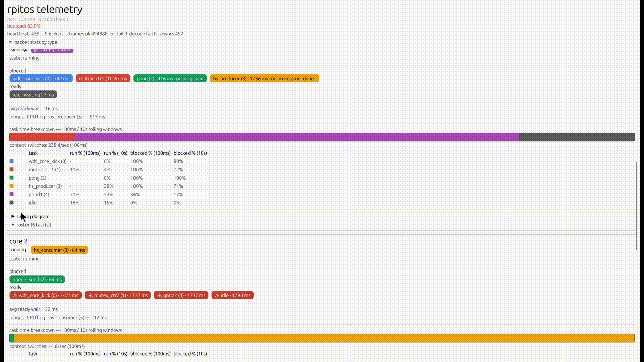This screenshot has height=362, width=644.
Task: Click warning icon on idle 1793 ms chip
Action: [217, 295]
